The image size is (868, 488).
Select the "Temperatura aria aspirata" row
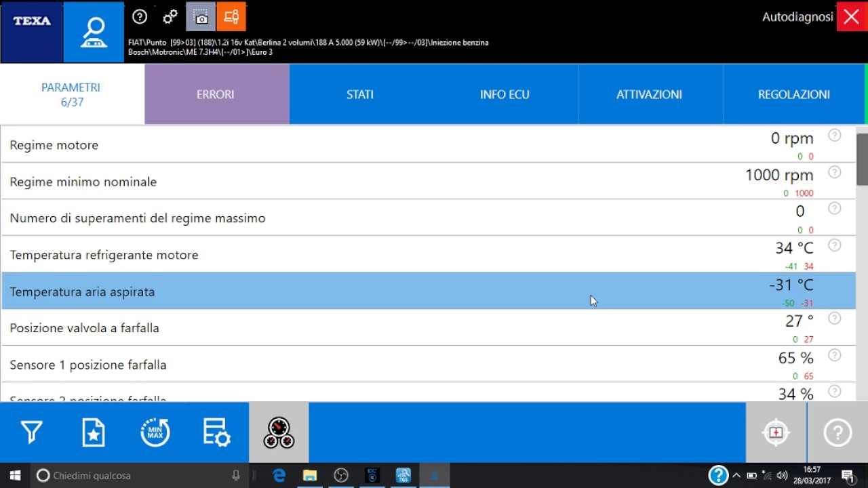(429, 291)
